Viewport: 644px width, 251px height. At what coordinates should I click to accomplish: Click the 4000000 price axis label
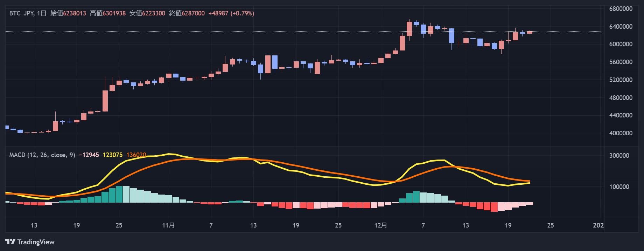click(x=621, y=133)
